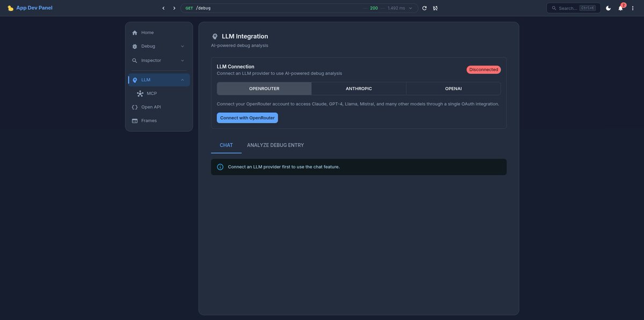Toggle dark mode moon icon
The height and width of the screenshot is (320, 644).
[608, 8]
